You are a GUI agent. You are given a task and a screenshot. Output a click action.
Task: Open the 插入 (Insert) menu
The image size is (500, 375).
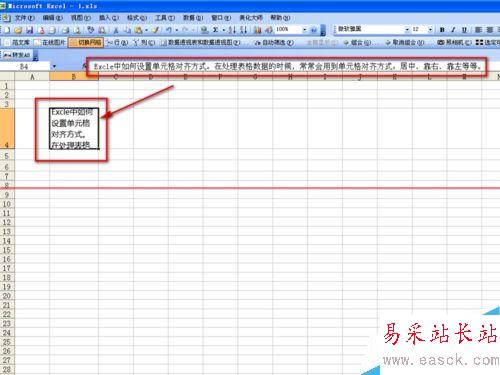coord(109,18)
